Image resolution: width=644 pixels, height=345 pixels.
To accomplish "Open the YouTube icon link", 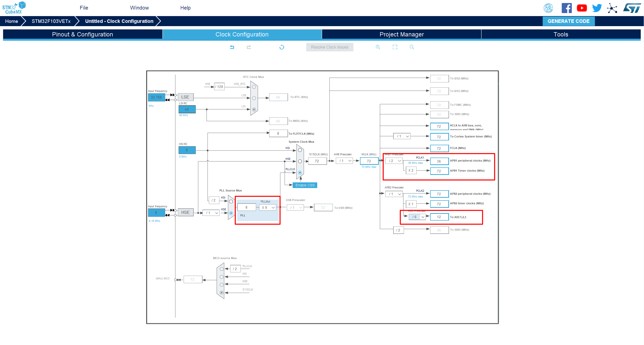I will [582, 8].
